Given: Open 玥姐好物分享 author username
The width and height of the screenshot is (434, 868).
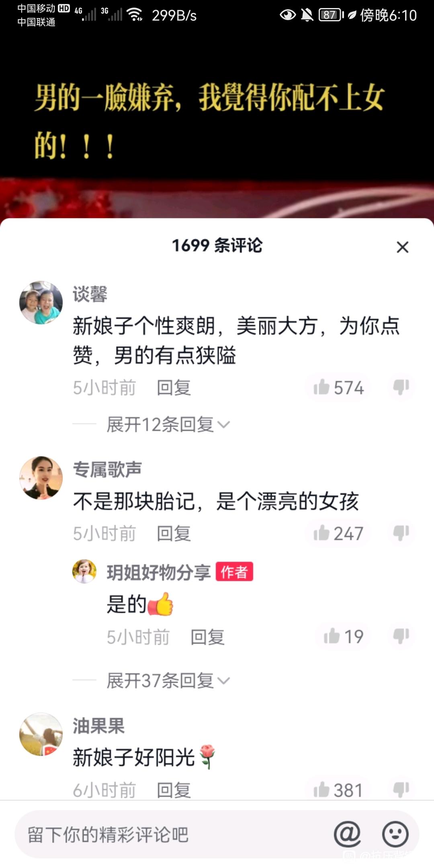Looking at the screenshot, I should coord(159,572).
